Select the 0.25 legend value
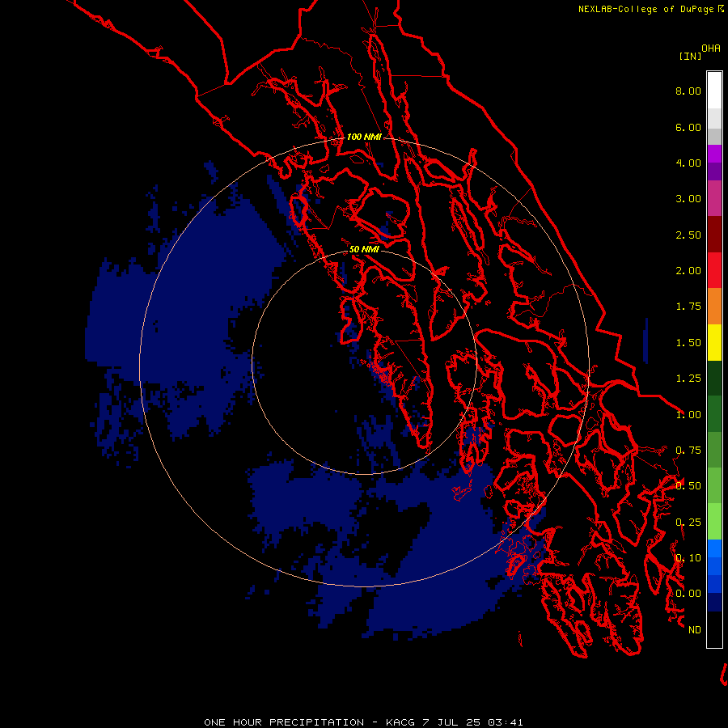The width and height of the screenshot is (728, 728). (x=688, y=523)
